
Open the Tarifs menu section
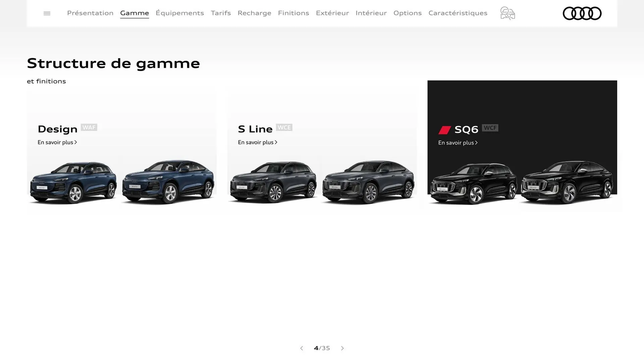point(221,13)
